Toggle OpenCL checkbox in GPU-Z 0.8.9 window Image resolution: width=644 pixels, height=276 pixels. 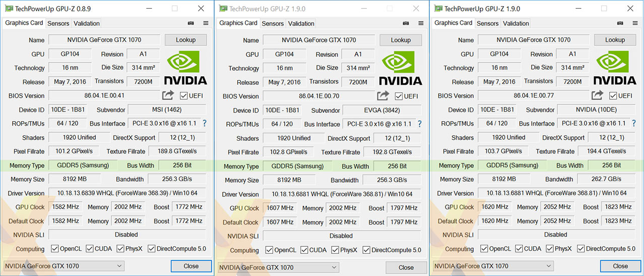55,248
